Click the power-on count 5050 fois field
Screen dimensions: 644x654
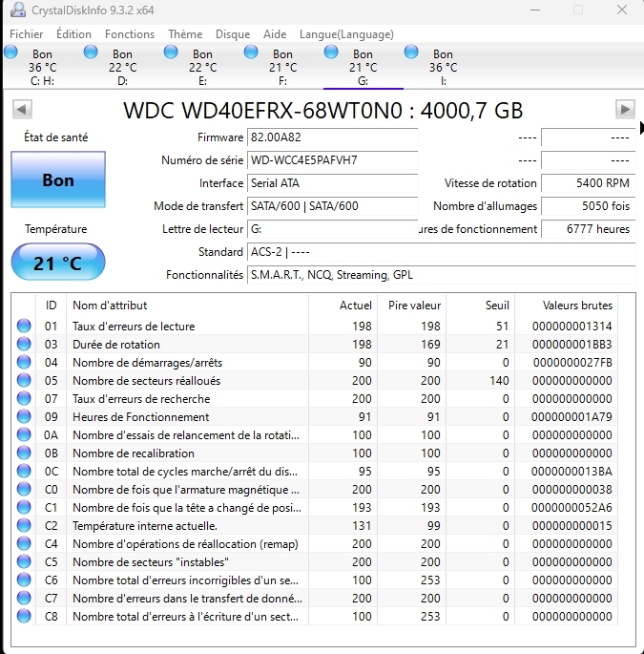point(588,206)
